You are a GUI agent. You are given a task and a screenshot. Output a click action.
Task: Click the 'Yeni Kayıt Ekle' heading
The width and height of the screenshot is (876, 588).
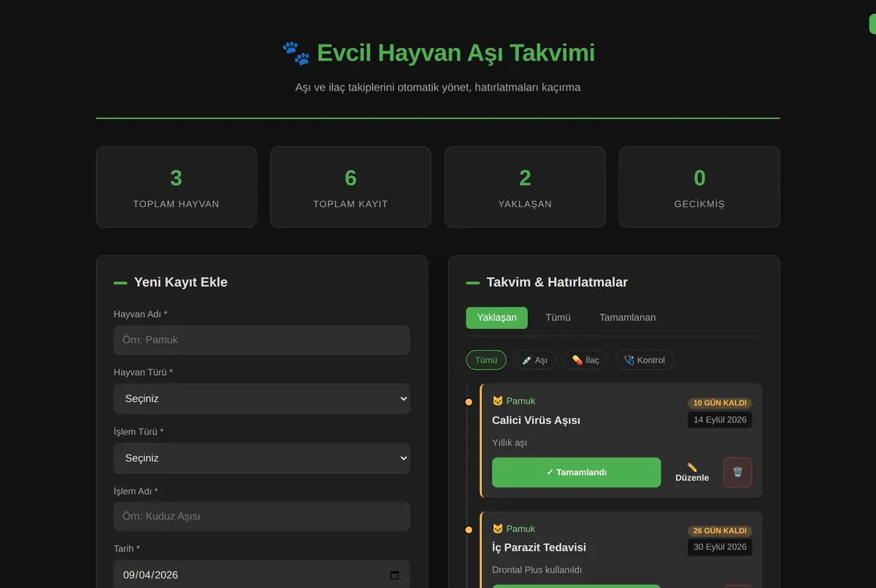[x=181, y=282]
